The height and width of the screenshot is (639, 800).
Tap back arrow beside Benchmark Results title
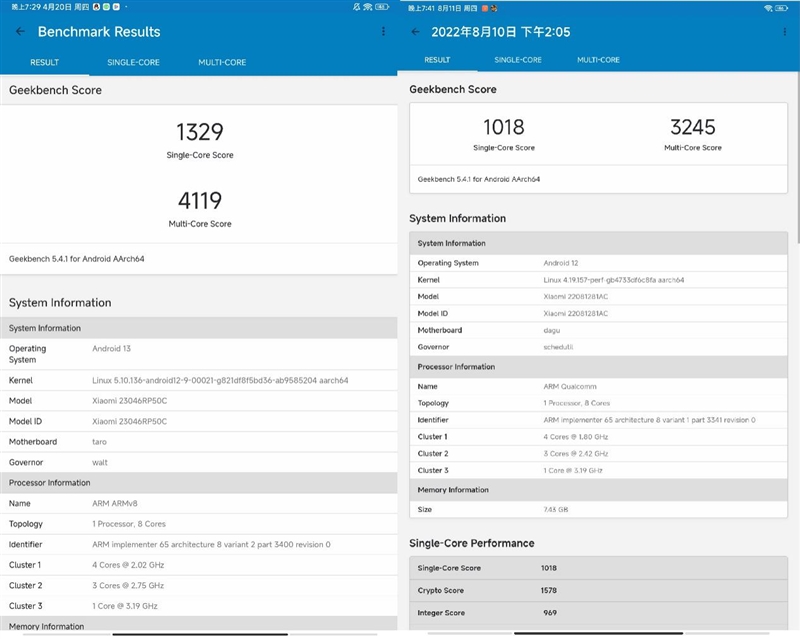pyautogui.click(x=20, y=32)
